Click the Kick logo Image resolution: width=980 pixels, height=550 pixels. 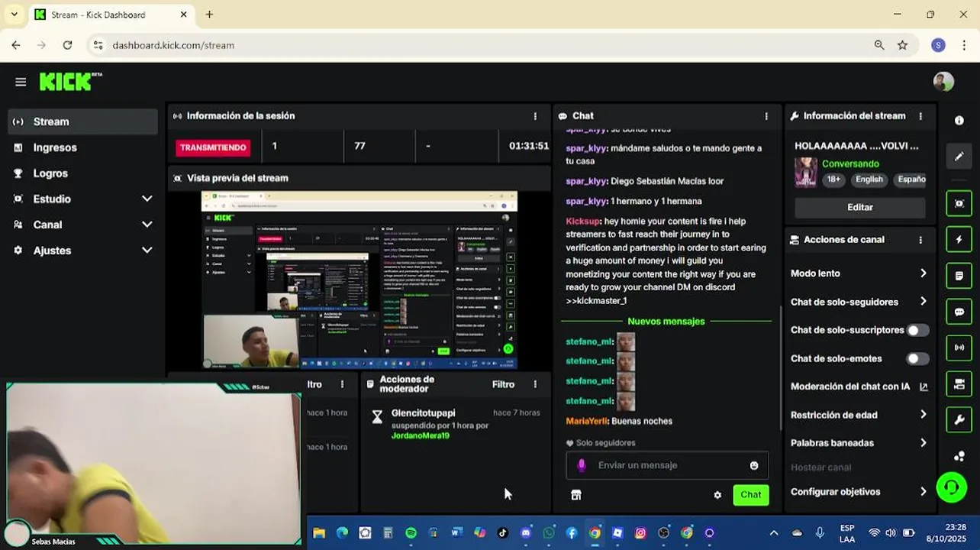click(x=70, y=81)
